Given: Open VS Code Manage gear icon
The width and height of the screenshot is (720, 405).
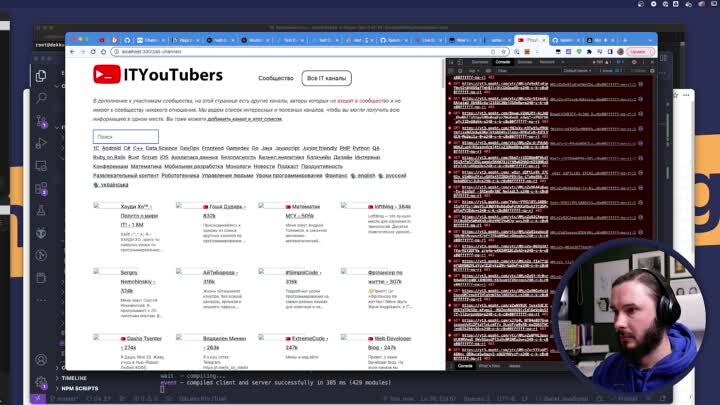Looking at the screenshot, I should click(x=41, y=382).
